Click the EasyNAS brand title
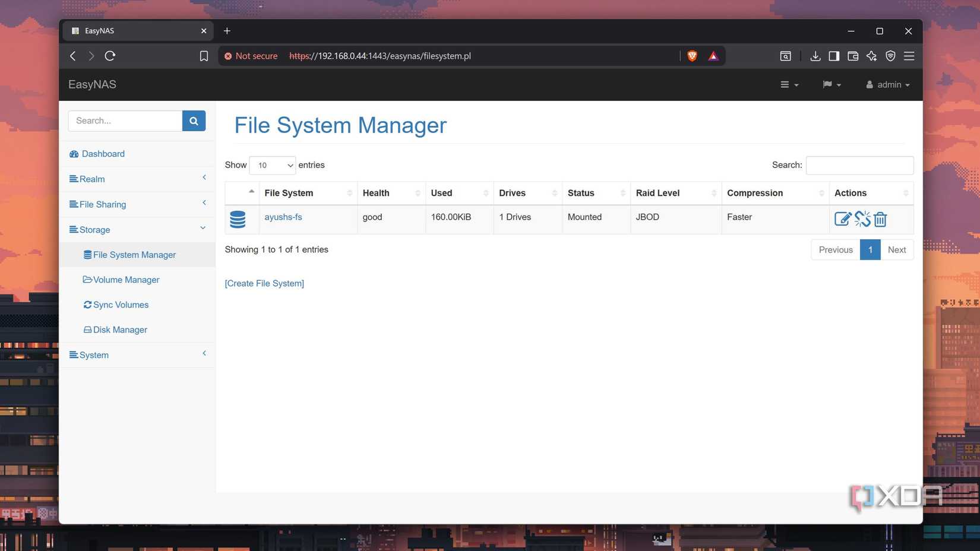The width and height of the screenshot is (980, 551). (x=92, y=84)
